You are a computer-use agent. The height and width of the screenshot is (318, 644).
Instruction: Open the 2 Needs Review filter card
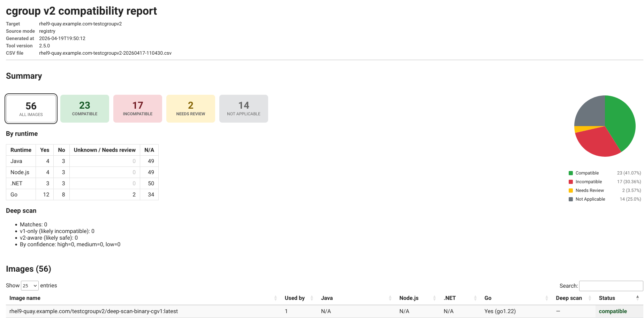coord(190,108)
